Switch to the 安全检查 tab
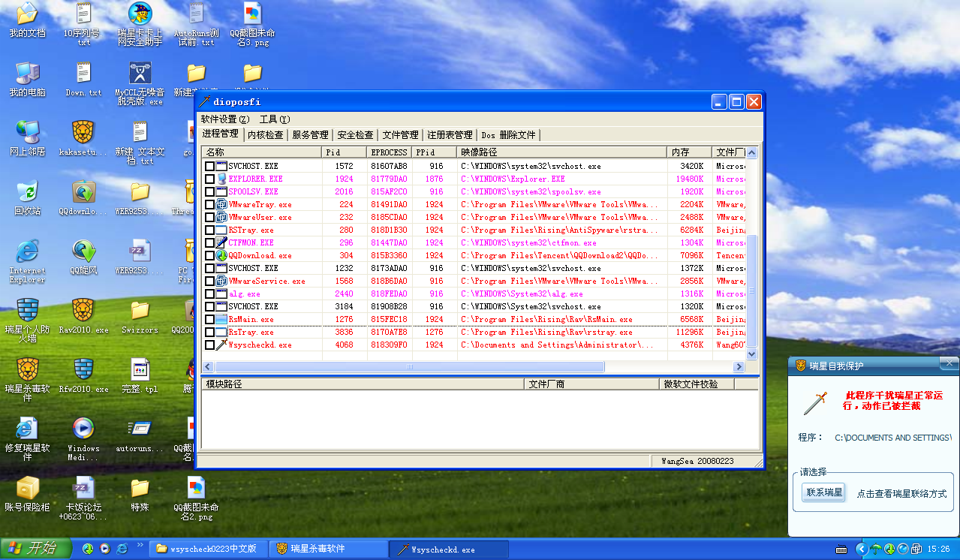The image size is (960, 560). point(356,135)
